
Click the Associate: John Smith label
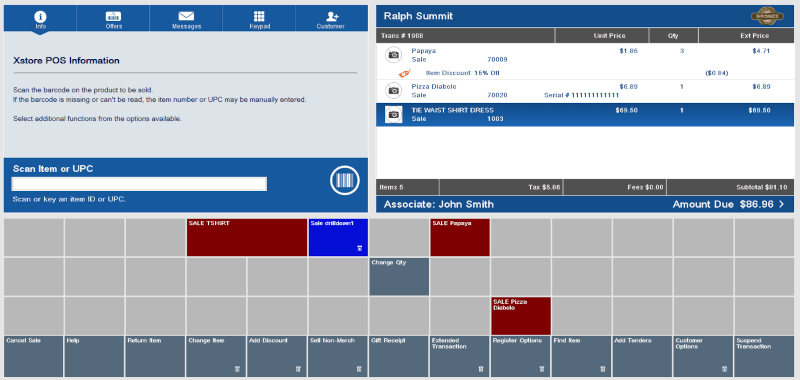tap(439, 205)
